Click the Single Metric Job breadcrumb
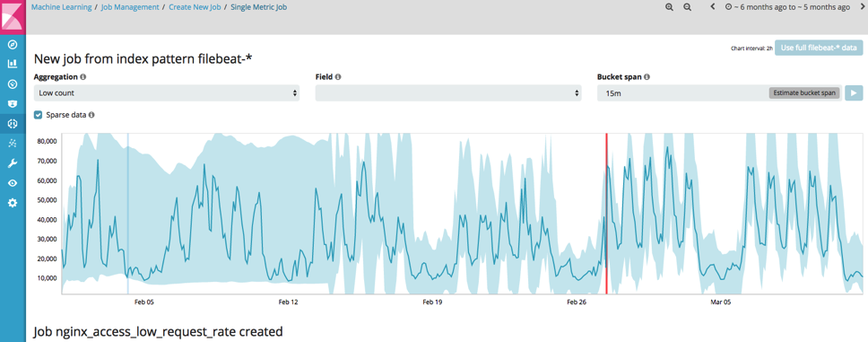 [x=258, y=8]
